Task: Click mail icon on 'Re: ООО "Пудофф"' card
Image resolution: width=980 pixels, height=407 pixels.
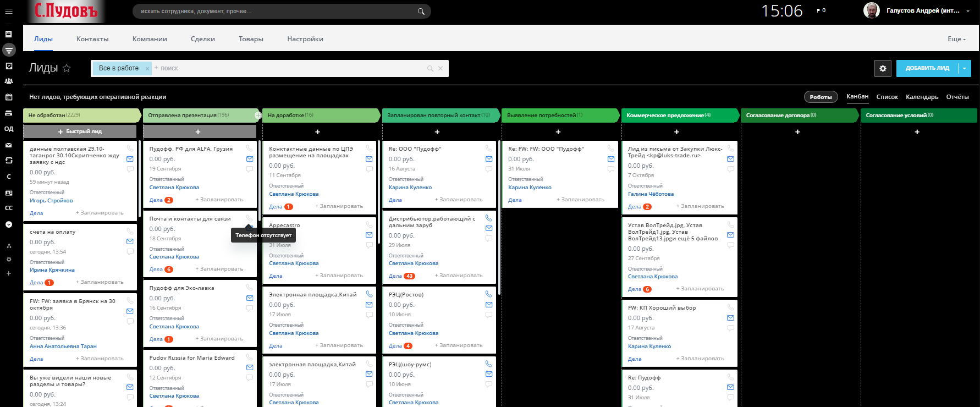Action: pyautogui.click(x=489, y=159)
